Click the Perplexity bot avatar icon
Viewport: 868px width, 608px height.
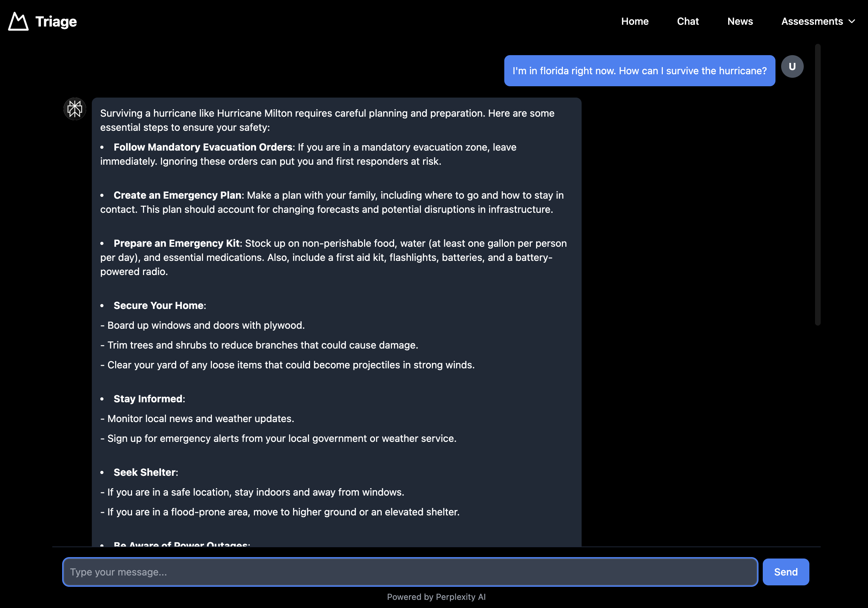[x=75, y=109]
